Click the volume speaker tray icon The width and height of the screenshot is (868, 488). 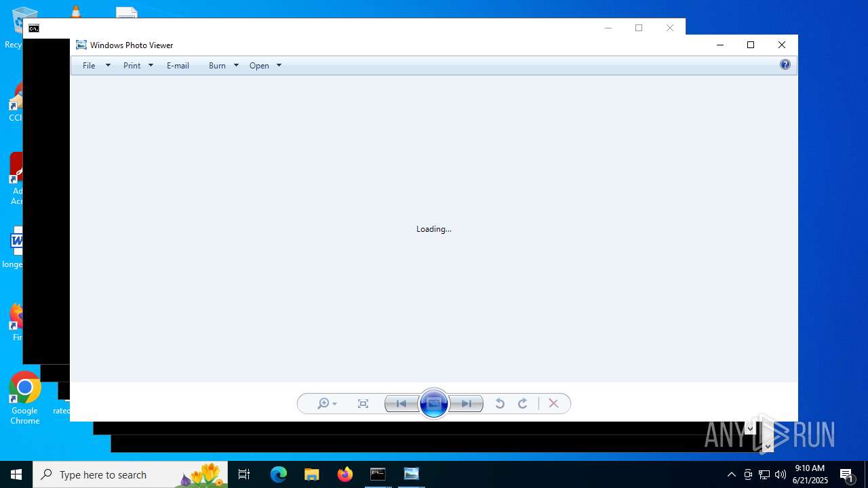click(781, 474)
